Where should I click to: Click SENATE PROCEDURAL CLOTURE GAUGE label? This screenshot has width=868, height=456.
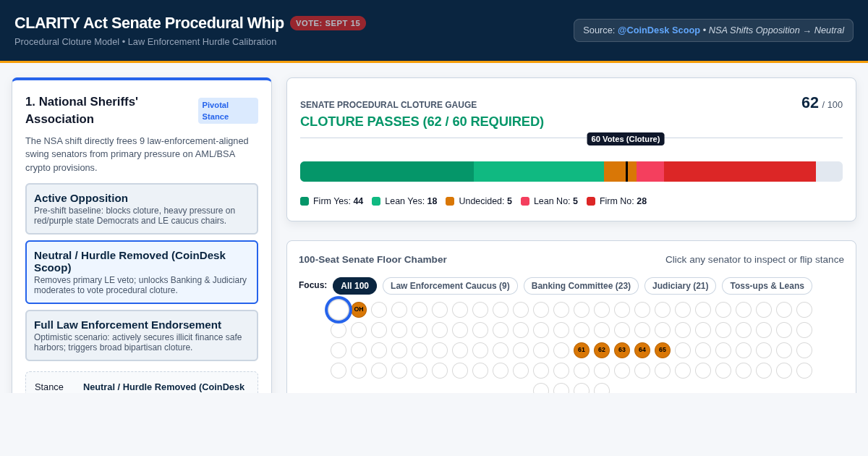(x=388, y=105)
